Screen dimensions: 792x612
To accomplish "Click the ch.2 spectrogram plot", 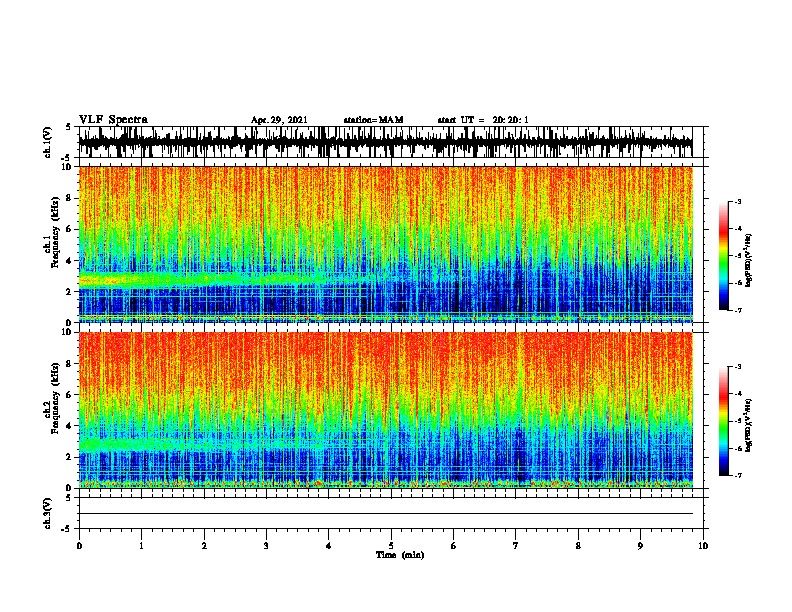I will 386,410.
